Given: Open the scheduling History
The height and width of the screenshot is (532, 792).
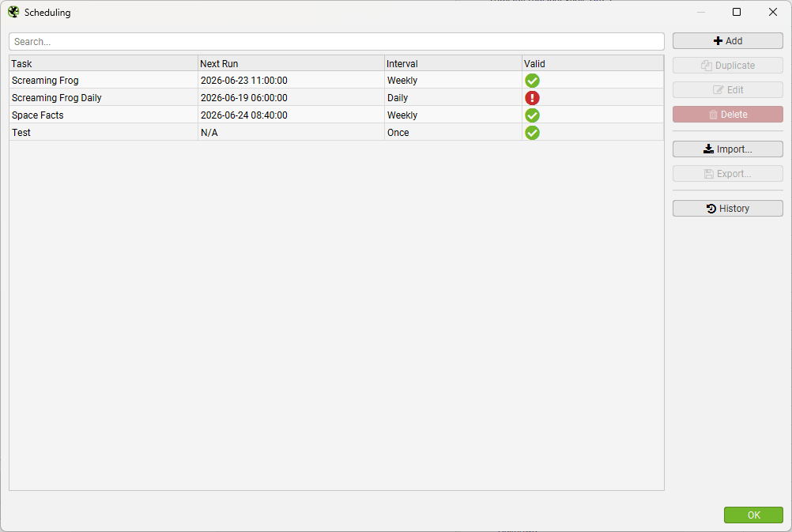Looking at the screenshot, I should 727,208.
